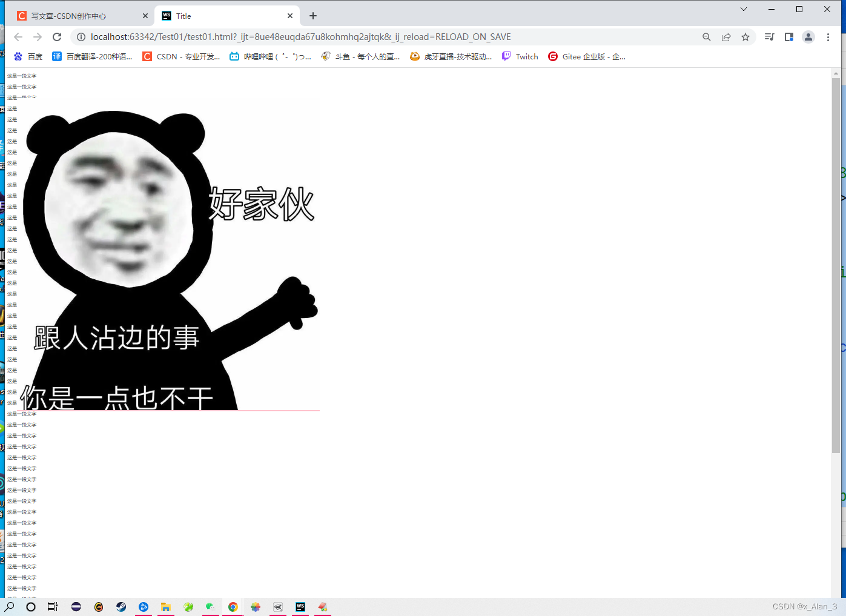Open the media control icon
The height and width of the screenshot is (616, 846).
770,37
